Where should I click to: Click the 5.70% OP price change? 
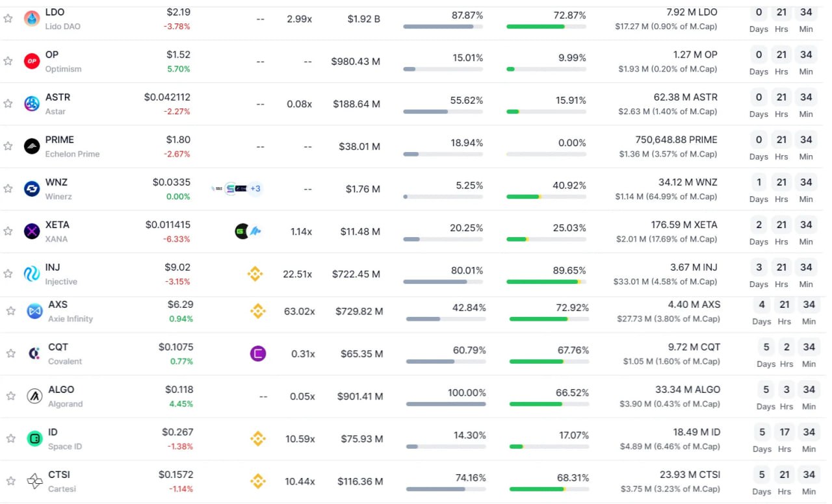[178, 69]
